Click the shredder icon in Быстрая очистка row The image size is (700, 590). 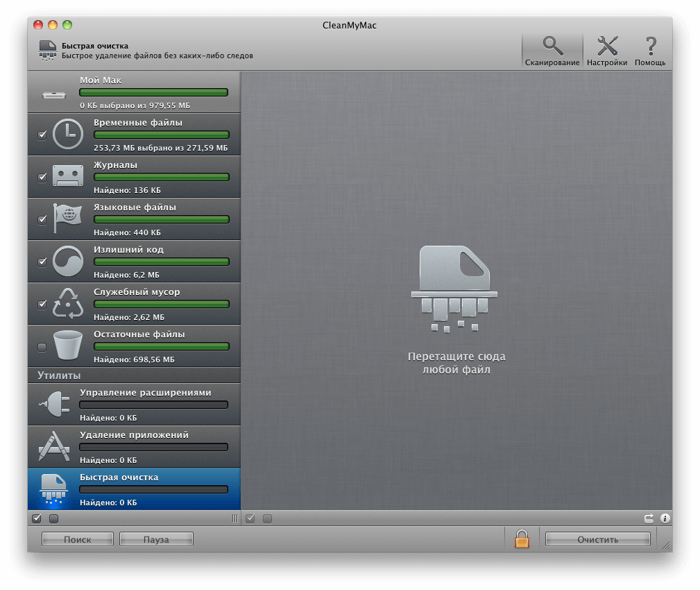point(53,490)
